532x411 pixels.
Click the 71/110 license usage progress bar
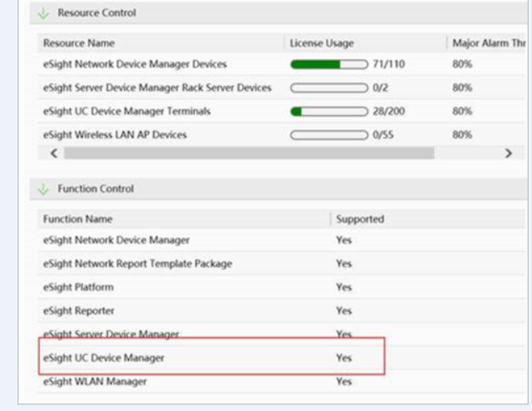point(329,65)
